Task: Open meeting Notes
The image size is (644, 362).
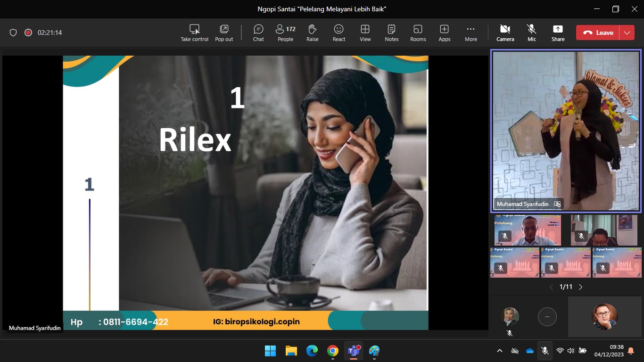Action: [391, 33]
